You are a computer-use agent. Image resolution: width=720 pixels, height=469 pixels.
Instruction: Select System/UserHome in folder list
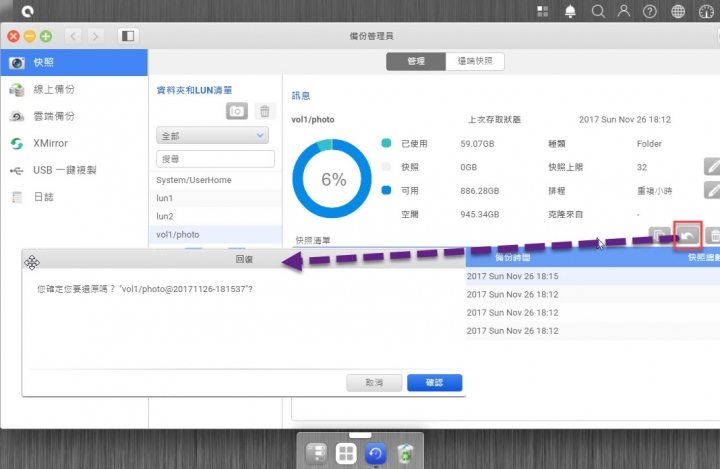(215, 180)
